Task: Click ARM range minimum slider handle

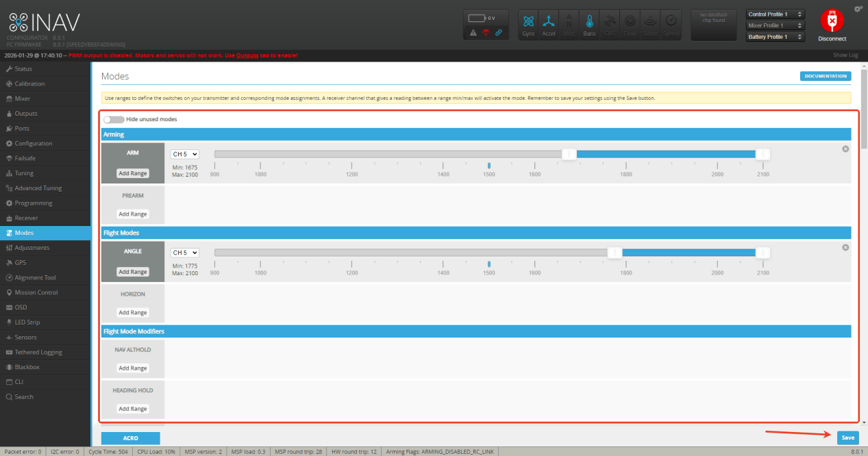Action: point(569,154)
